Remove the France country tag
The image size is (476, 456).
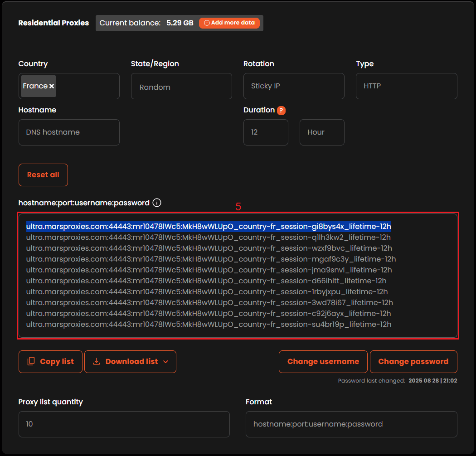coord(52,86)
